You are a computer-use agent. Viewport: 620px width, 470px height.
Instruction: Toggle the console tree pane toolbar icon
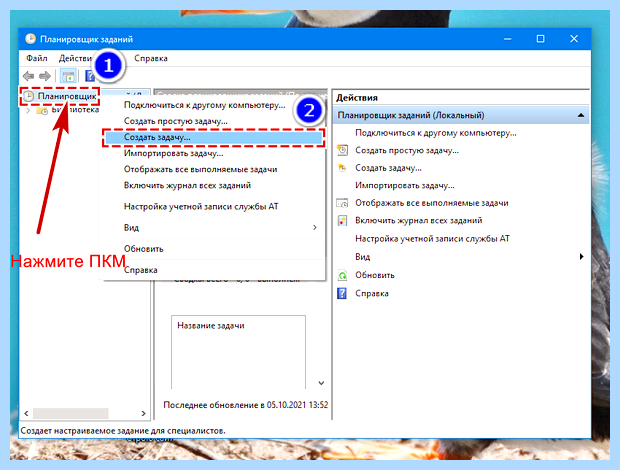(68, 76)
